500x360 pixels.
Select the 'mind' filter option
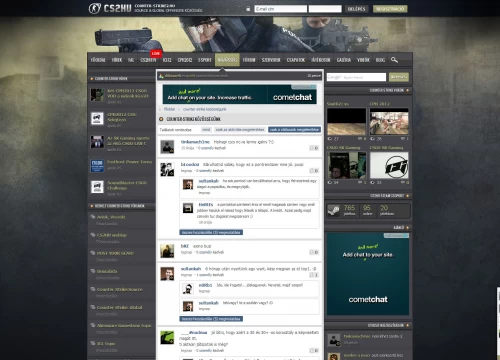[x=206, y=129]
